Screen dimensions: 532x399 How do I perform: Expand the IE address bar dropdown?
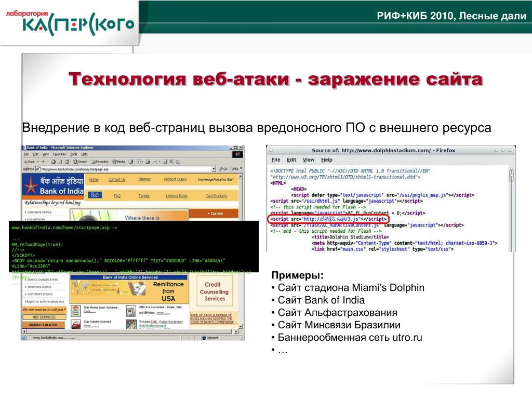click(x=214, y=169)
